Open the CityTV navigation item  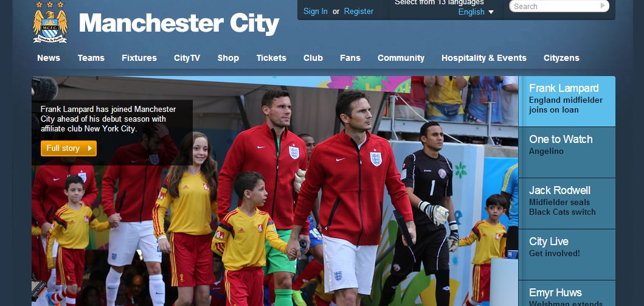(187, 58)
